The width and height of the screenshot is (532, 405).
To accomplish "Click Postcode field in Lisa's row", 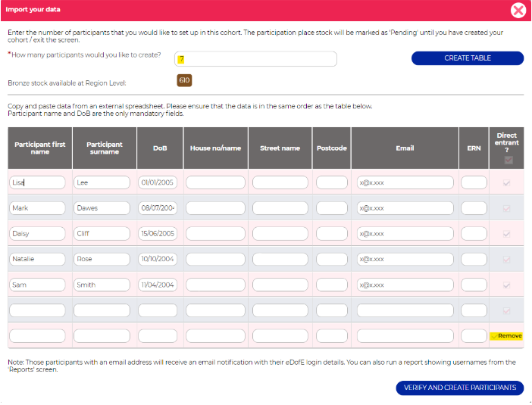I will [x=332, y=182].
